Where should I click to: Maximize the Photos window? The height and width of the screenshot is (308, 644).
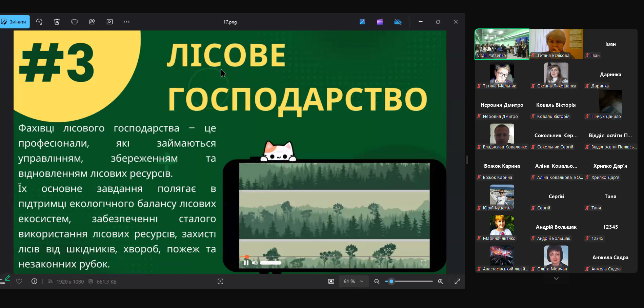click(438, 22)
